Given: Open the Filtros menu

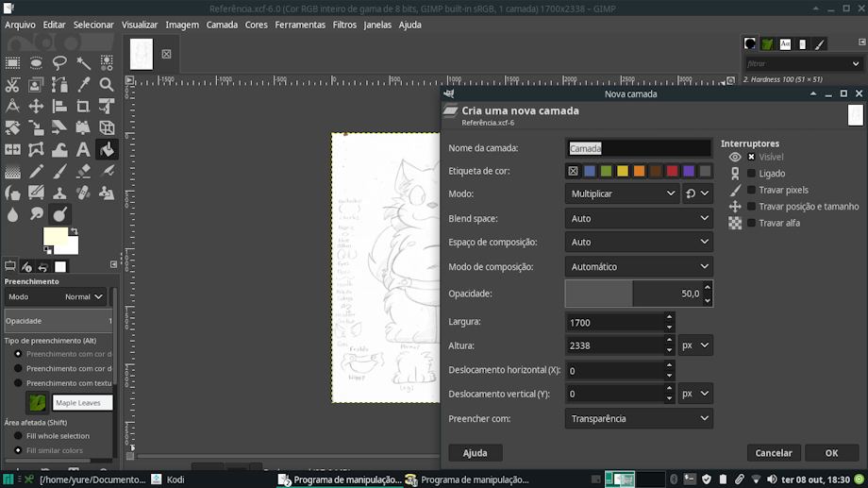Looking at the screenshot, I should click(344, 25).
